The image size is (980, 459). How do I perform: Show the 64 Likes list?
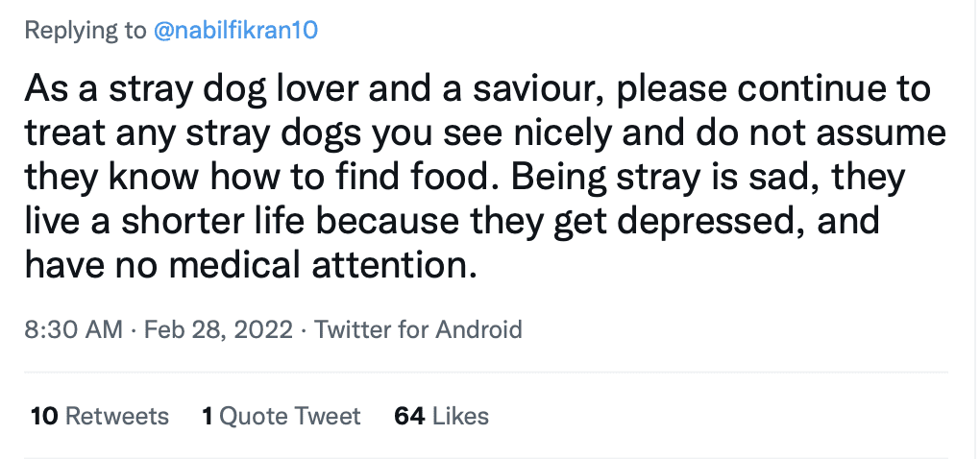pyautogui.click(x=441, y=416)
